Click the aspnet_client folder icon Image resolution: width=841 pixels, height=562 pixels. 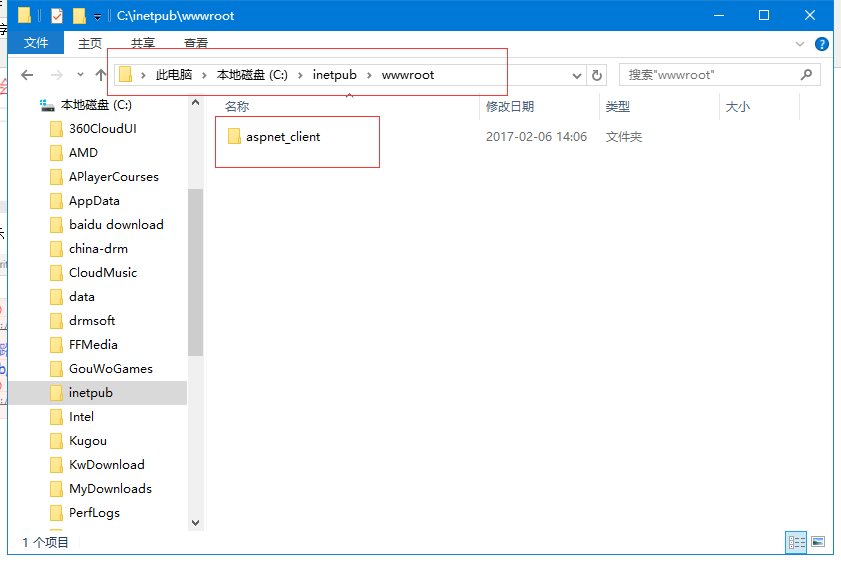click(x=234, y=137)
